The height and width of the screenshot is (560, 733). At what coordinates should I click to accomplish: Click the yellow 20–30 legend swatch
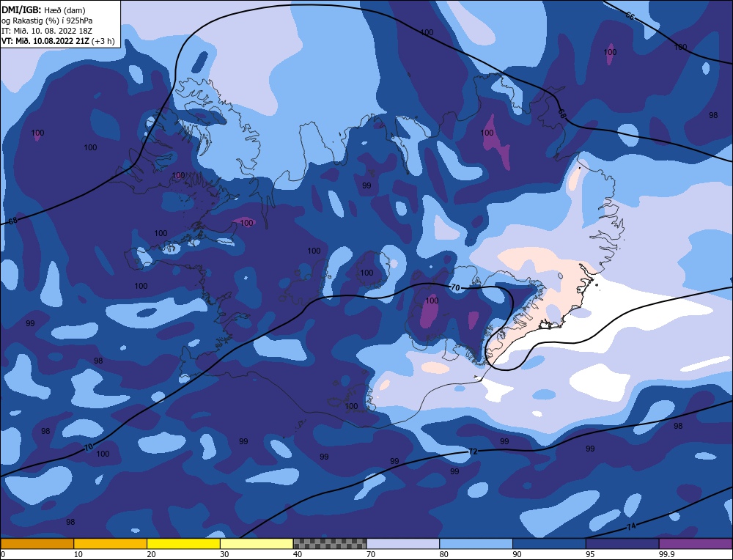coord(183,544)
